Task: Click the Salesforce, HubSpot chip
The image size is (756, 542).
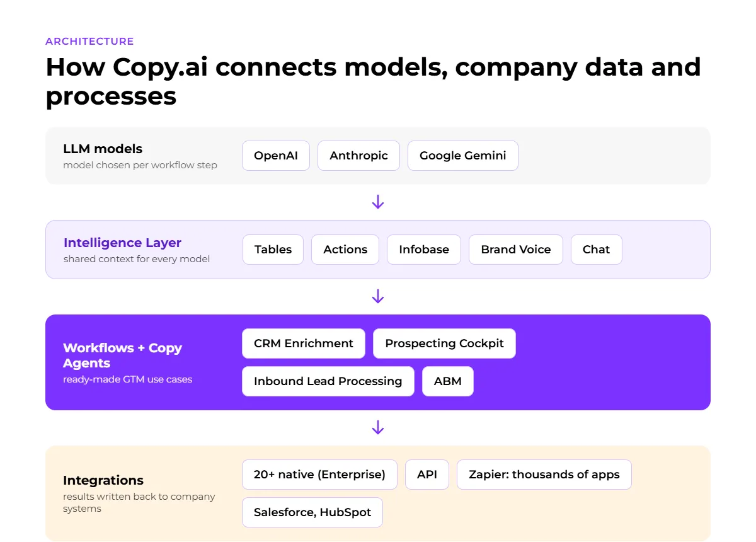Action: (x=312, y=512)
